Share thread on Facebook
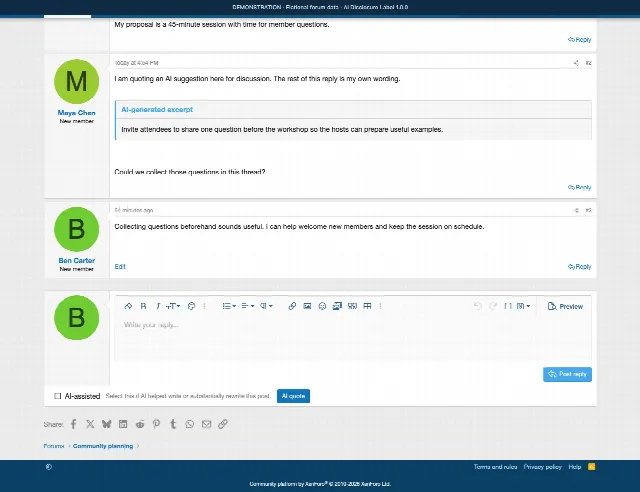This screenshot has width=640, height=492. point(73,424)
